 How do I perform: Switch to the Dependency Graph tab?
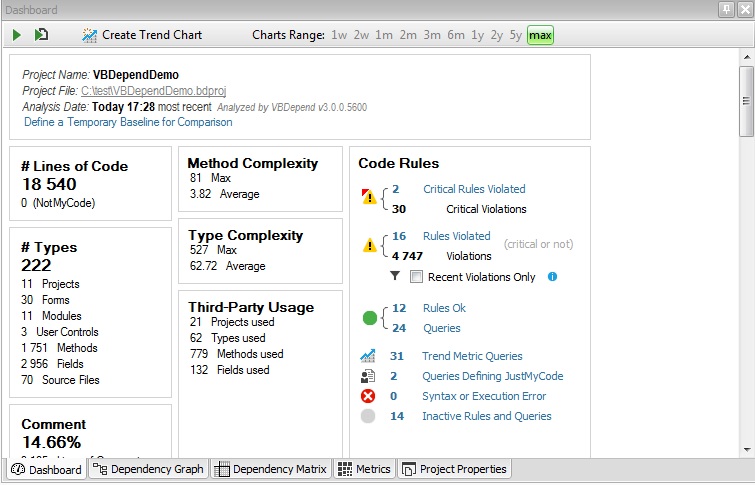tap(148, 469)
